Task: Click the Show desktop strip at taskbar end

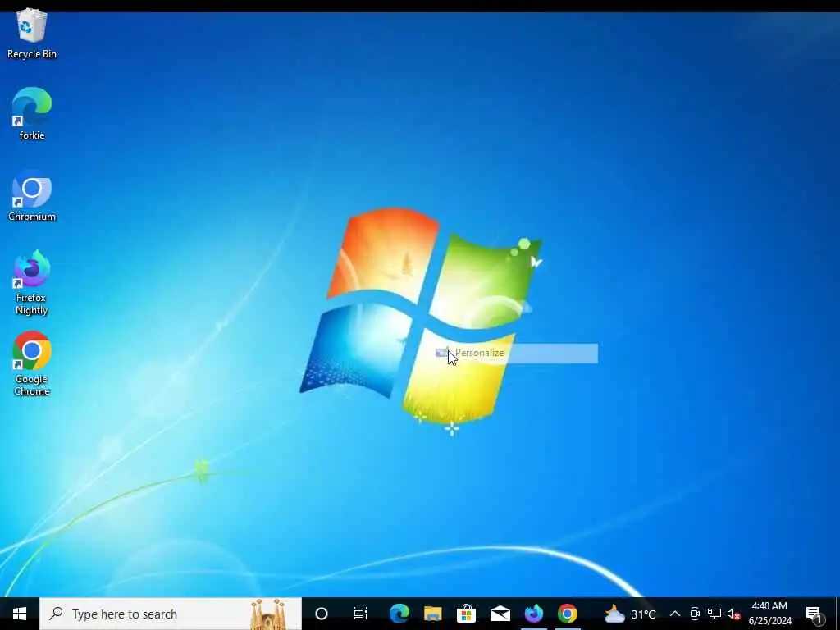Action: pos(838,614)
